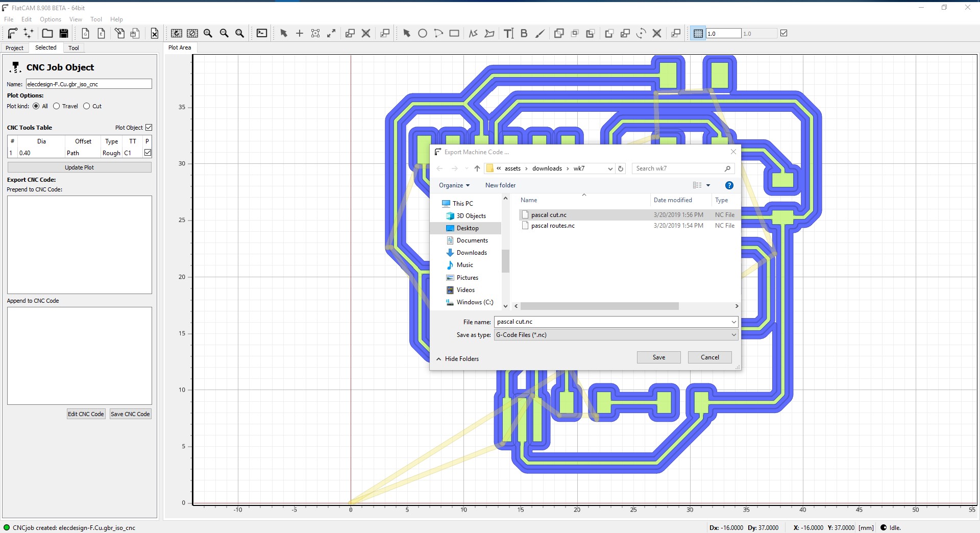Open the Options menu
The image size is (980, 533).
coord(51,19)
